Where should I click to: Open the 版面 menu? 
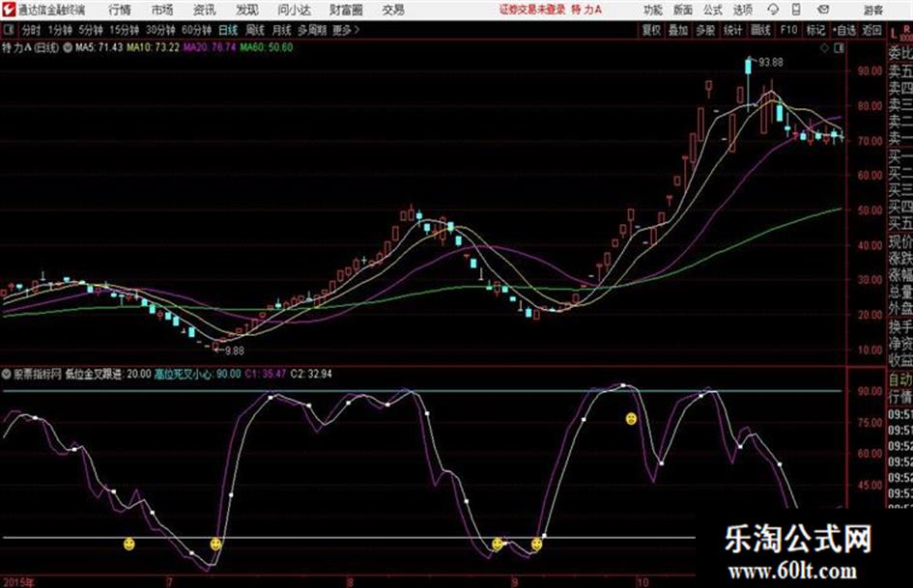[683, 10]
